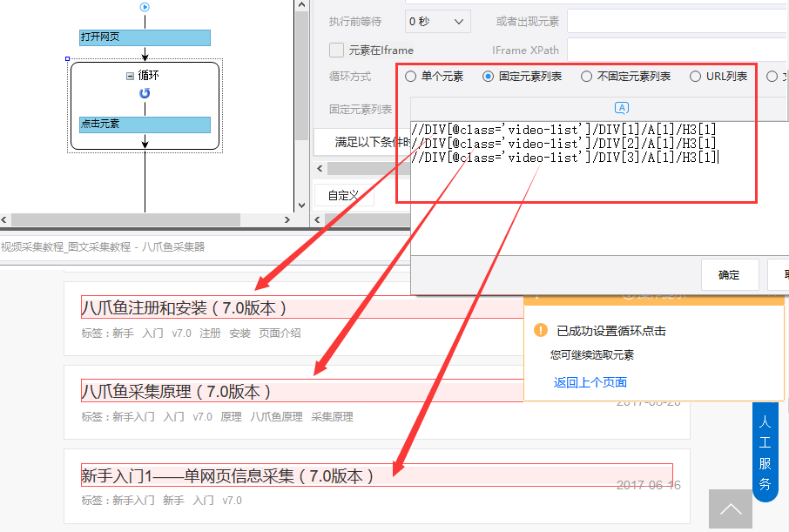The image size is (789, 532).
Task: Collapse the 循环 loop box
Action: [x=130, y=76]
